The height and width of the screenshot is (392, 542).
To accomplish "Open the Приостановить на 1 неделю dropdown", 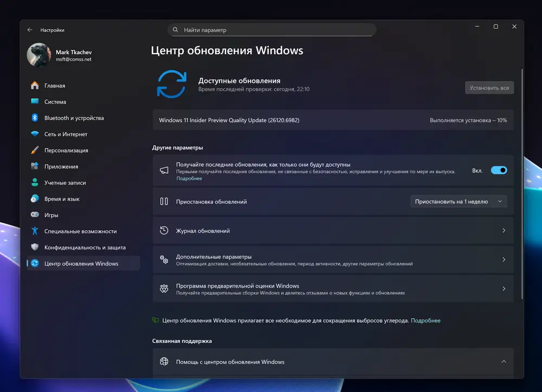I will coord(458,201).
